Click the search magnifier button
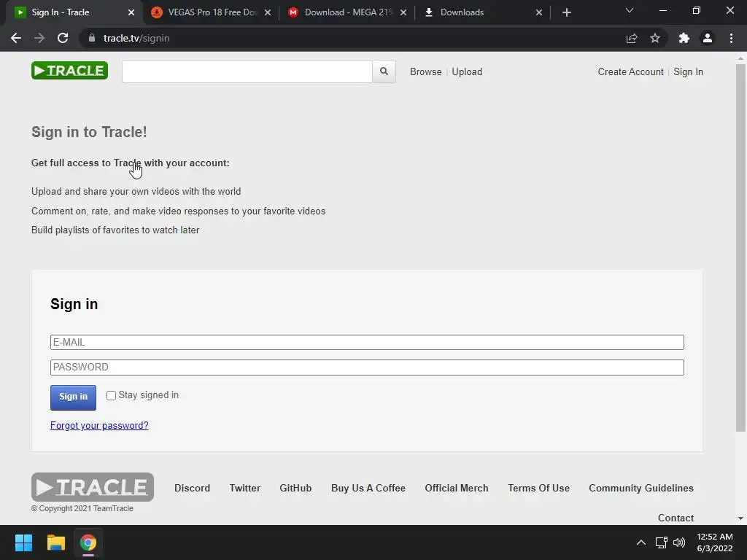The height and width of the screenshot is (560, 747). click(384, 71)
